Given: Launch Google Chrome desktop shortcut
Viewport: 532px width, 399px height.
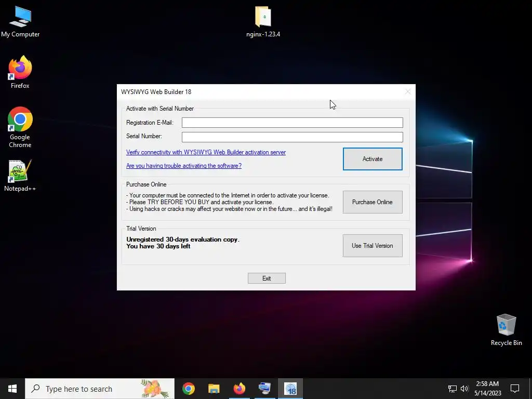Looking at the screenshot, I should tap(20, 127).
